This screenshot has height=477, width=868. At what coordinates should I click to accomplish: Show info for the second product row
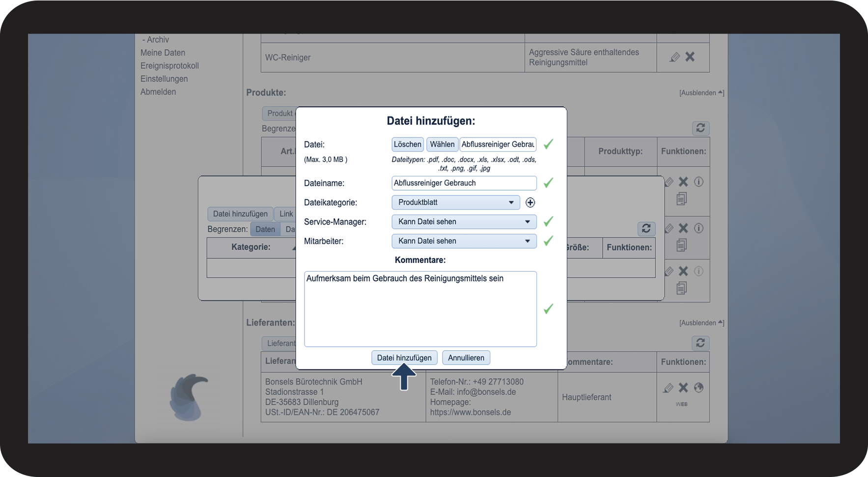click(699, 228)
